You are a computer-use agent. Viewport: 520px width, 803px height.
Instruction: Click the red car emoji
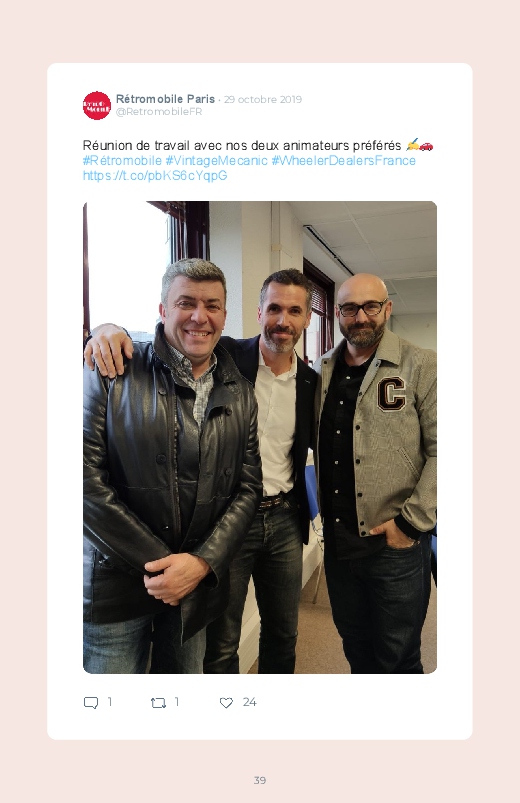(426, 146)
